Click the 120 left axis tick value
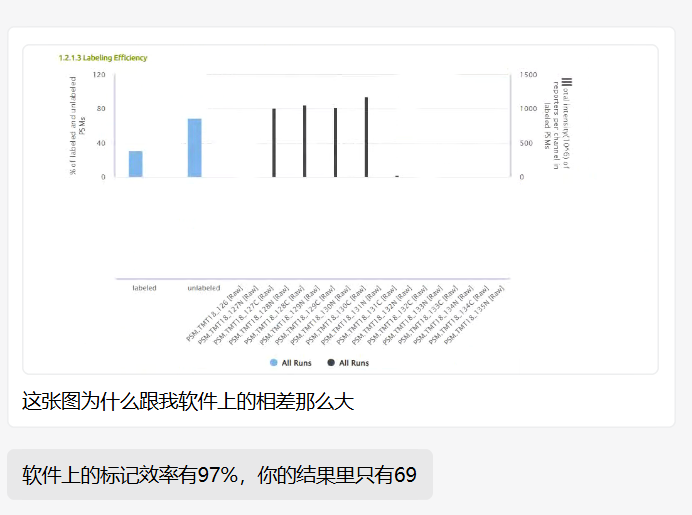 [99, 75]
